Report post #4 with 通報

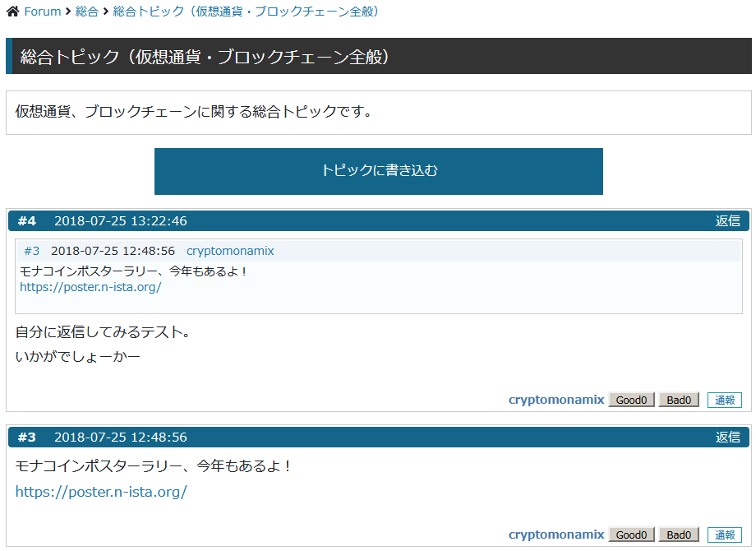(724, 401)
